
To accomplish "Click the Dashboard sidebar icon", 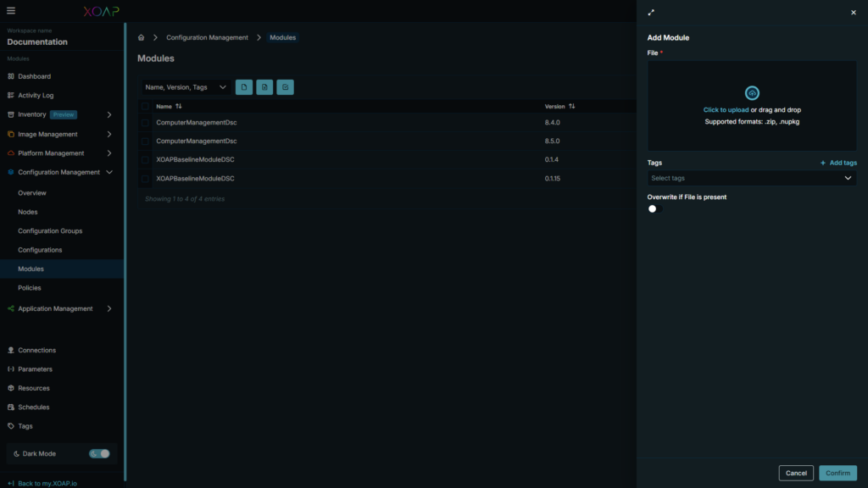I will pyautogui.click(x=10, y=76).
